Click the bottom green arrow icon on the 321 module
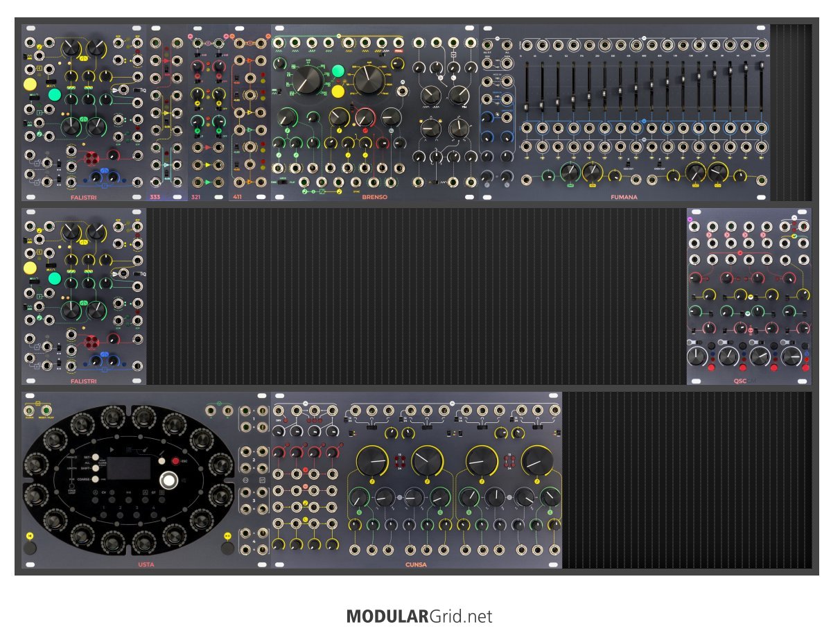The image size is (840, 631). pos(208,182)
